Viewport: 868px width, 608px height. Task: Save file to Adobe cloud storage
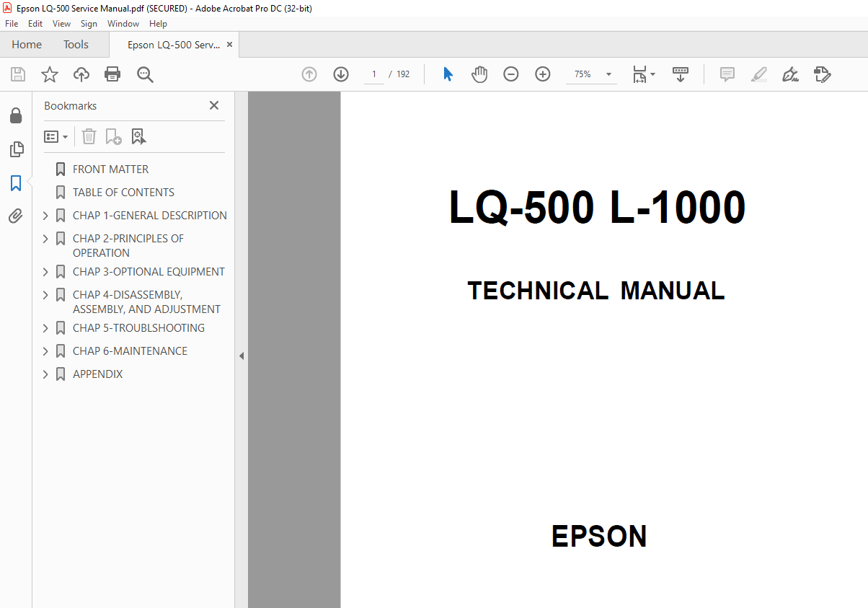pos(81,74)
